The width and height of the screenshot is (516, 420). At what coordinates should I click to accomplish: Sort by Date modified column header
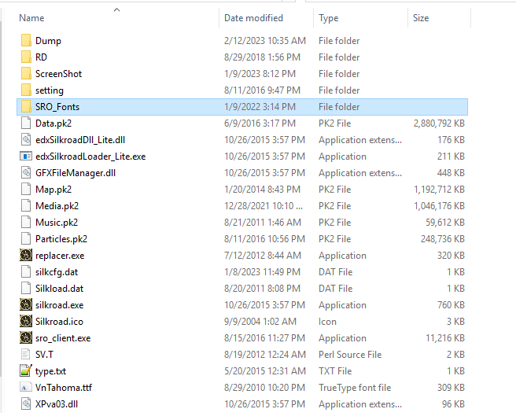point(253,18)
